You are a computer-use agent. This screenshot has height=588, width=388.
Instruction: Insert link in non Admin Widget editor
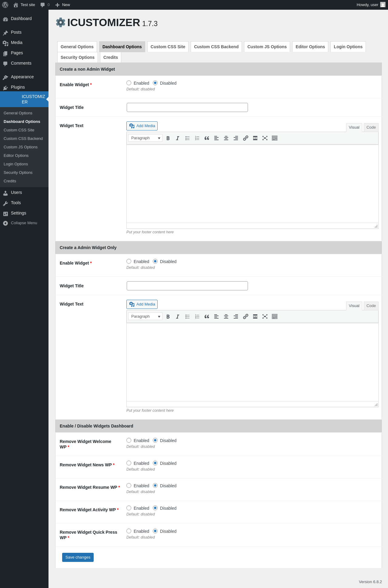(246, 138)
